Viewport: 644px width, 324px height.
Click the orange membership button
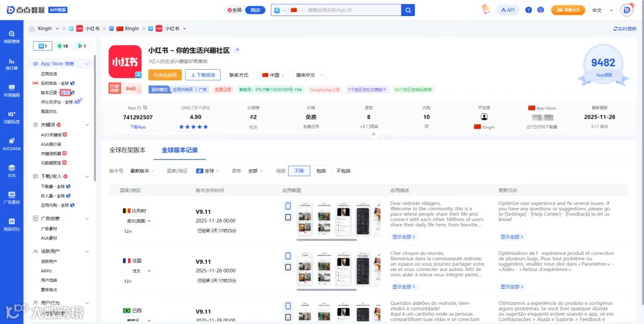(568, 10)
